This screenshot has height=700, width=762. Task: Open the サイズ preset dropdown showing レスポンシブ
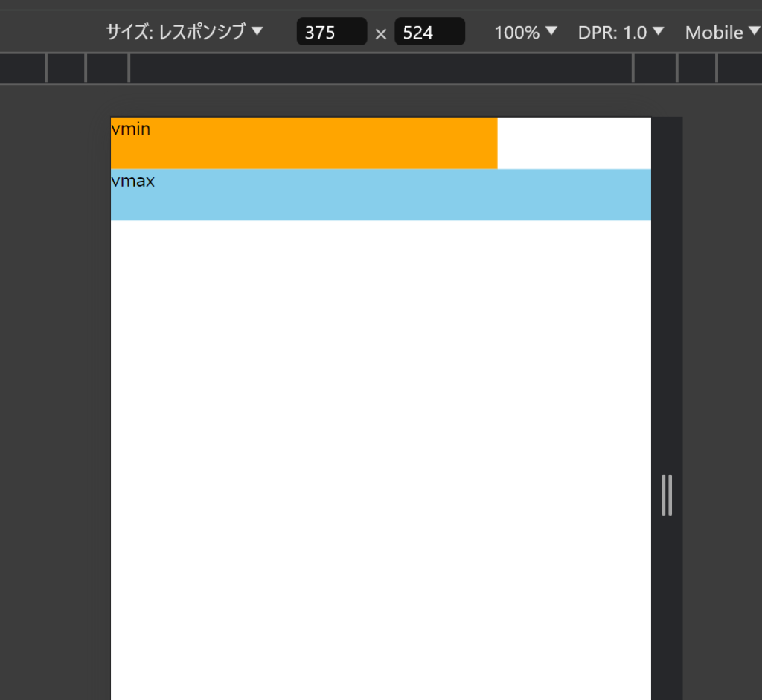(182, 32)
